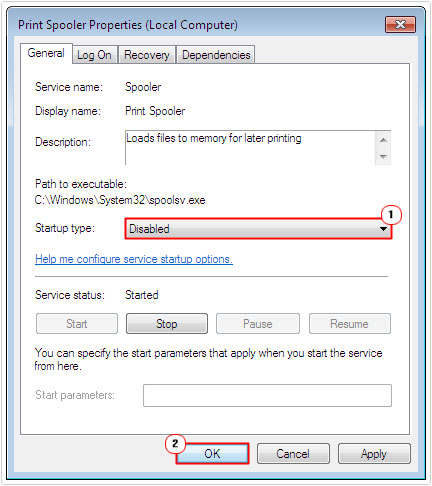
Task: Open the Recovery tab
Action: [x=147, y=55]
